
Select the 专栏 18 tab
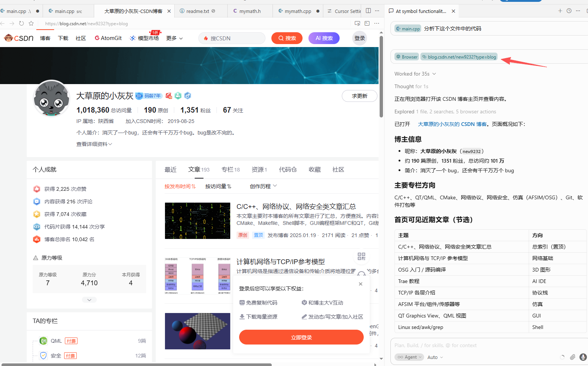coord(231,169)
